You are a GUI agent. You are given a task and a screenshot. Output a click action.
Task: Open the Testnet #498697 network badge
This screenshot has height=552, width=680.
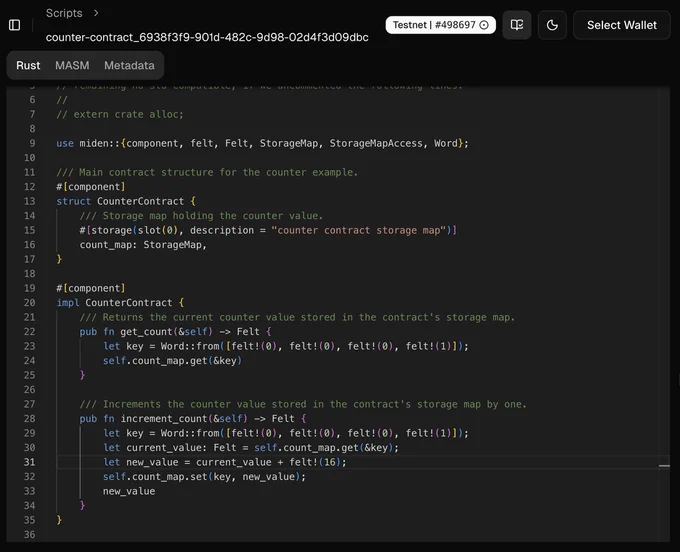tap(441, 25)
